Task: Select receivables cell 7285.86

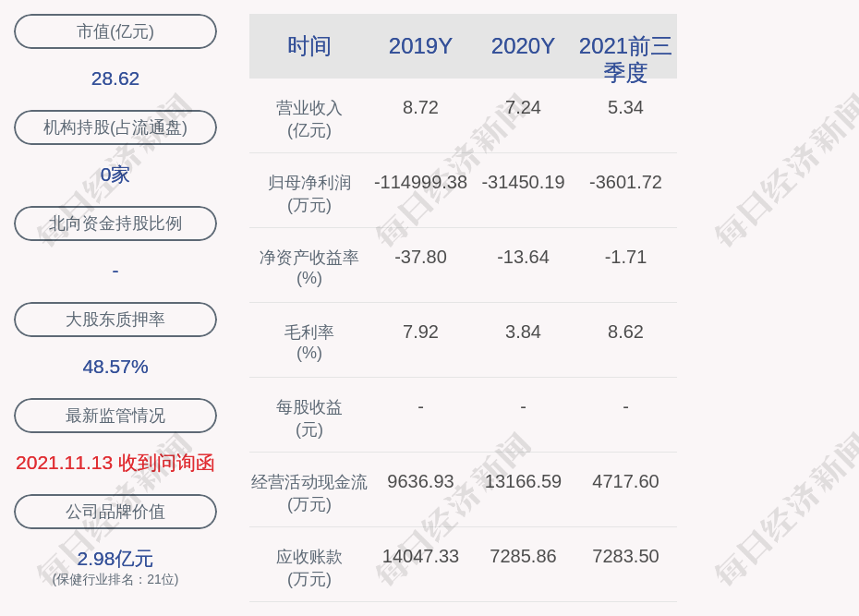Action: click(523, 556)
